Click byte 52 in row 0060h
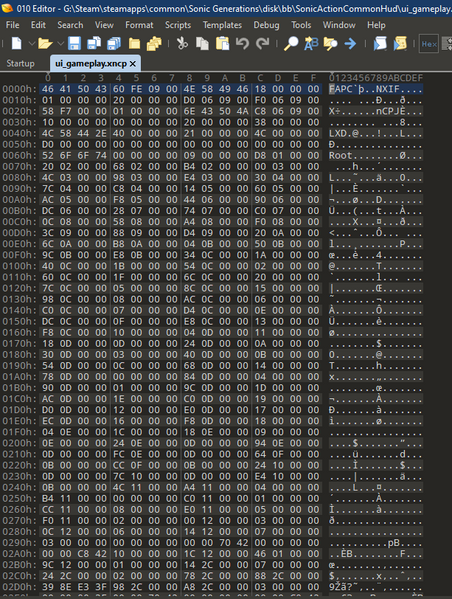 pyautogui.click(x=48, y=155)
